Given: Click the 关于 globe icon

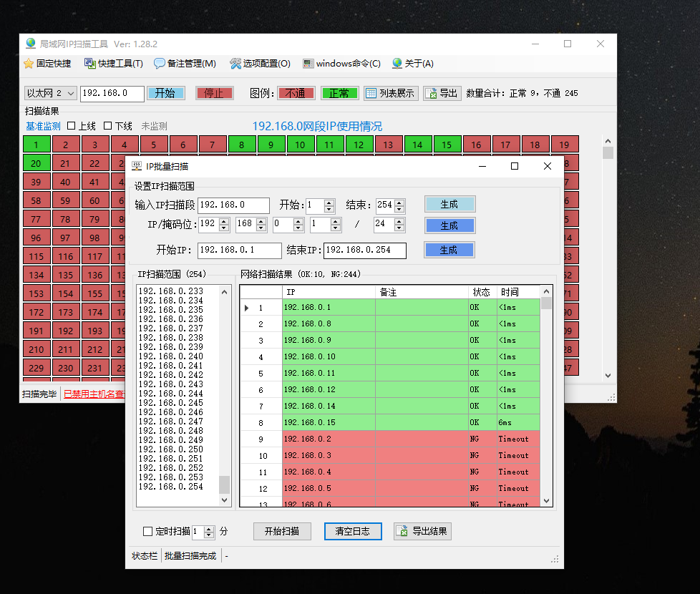Looking at the screenshot, I should (397, 64).
